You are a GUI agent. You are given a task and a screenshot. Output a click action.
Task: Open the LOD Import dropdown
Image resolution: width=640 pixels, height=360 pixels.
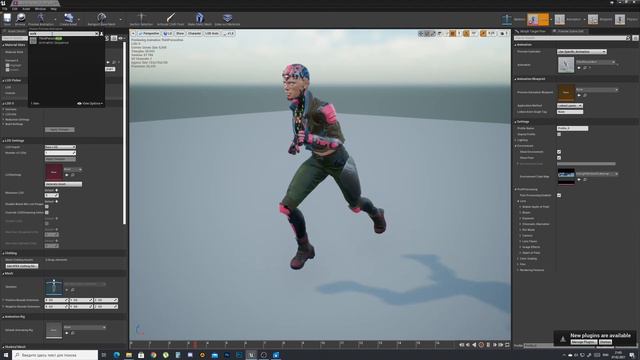coord(60,147)
